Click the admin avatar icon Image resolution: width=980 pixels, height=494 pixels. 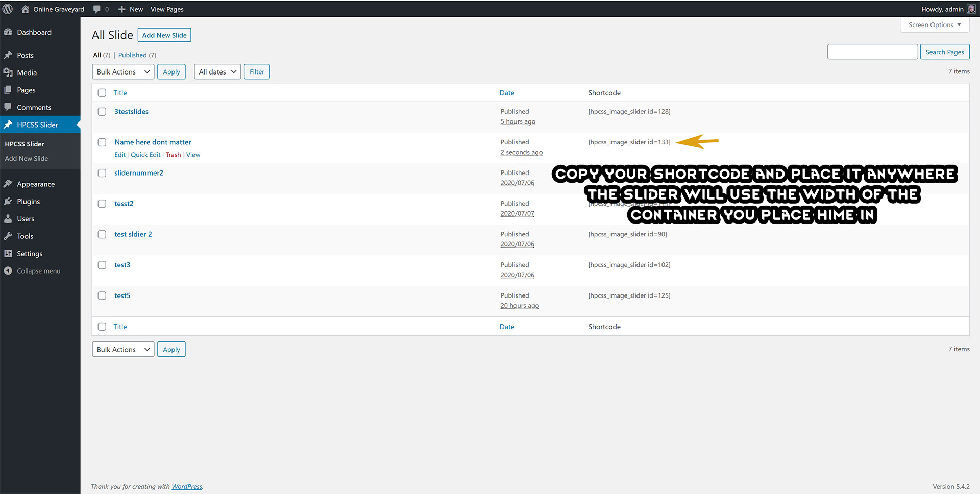[971, 9]
